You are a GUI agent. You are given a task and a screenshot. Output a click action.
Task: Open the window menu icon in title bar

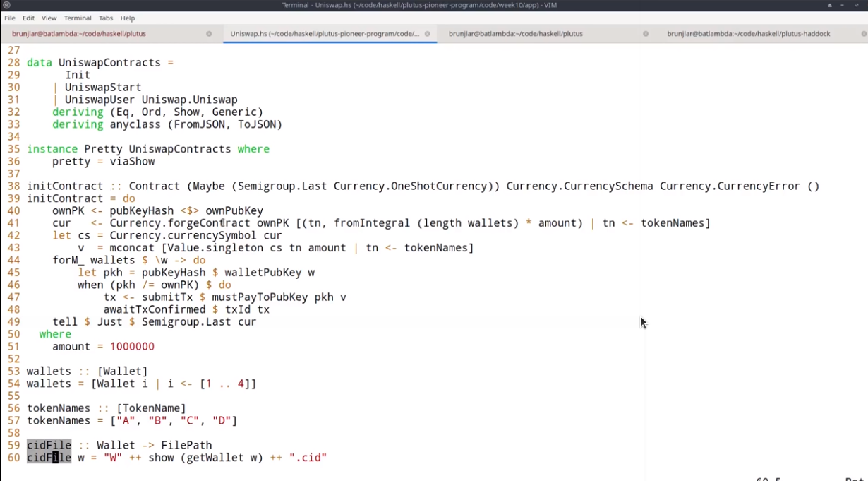(6, 6)
